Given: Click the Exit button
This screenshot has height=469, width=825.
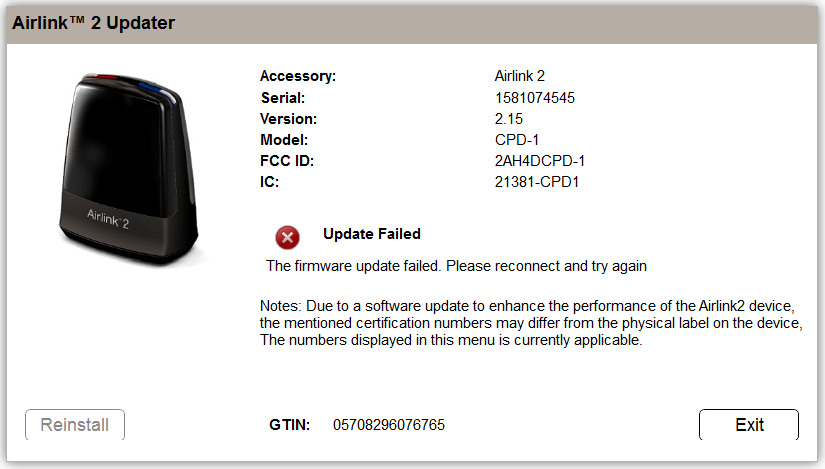Looking at the screenshot, I should pos(749,424).
